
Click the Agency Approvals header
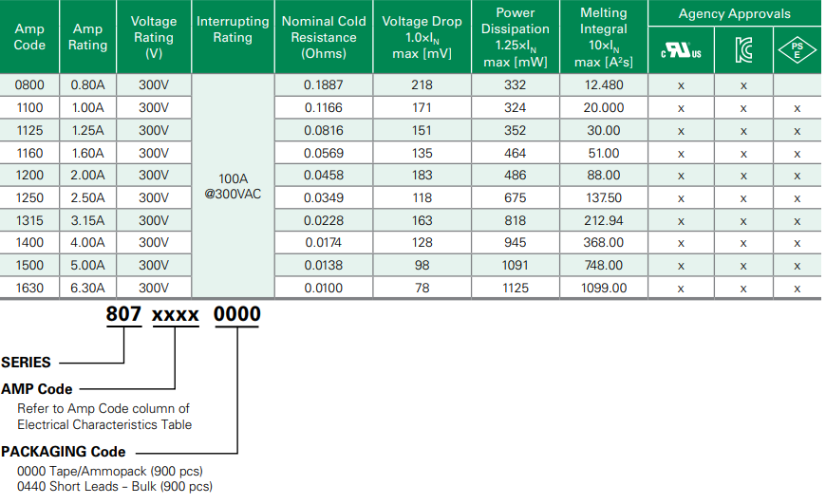[x=734, y=14]
